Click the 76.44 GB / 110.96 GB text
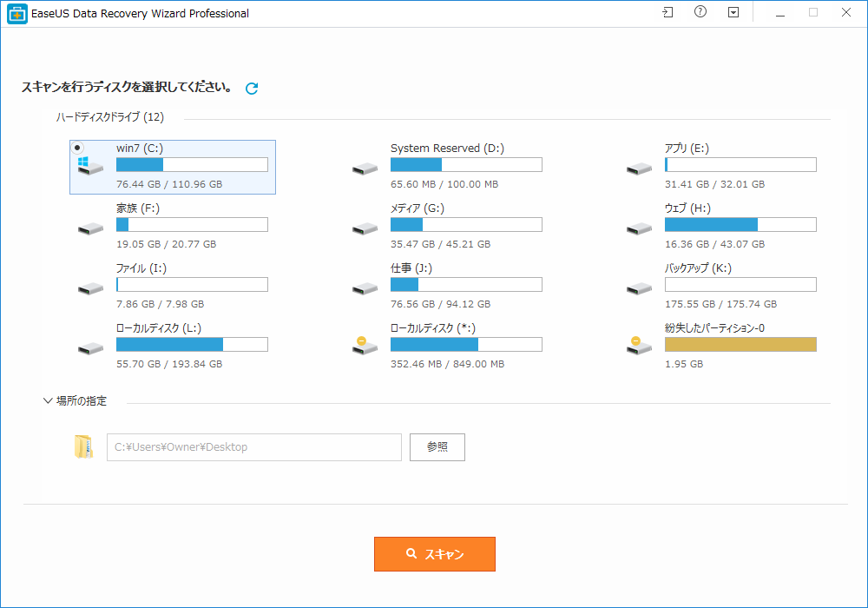868x608 pixels. tap(169, 184)
